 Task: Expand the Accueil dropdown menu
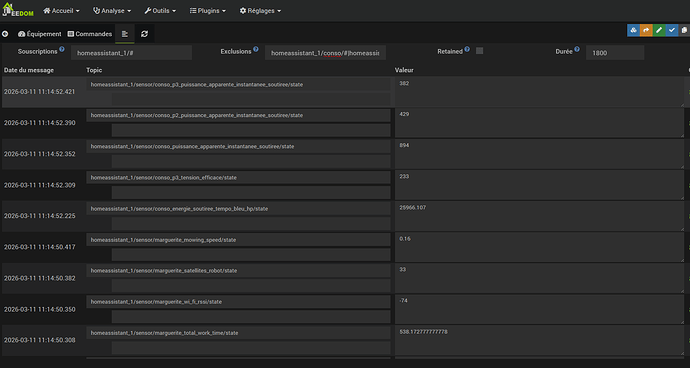(61, 11)
